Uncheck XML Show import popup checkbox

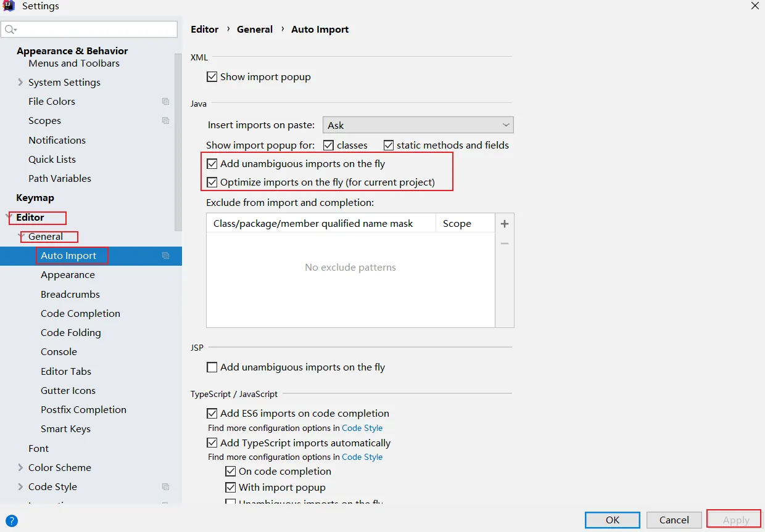[x=212, y=77]
